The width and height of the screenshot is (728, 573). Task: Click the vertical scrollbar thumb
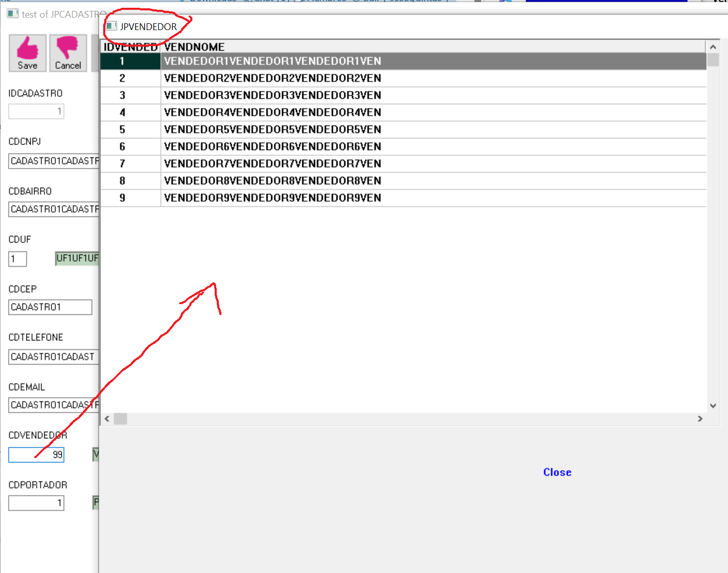tap(713, 60)
